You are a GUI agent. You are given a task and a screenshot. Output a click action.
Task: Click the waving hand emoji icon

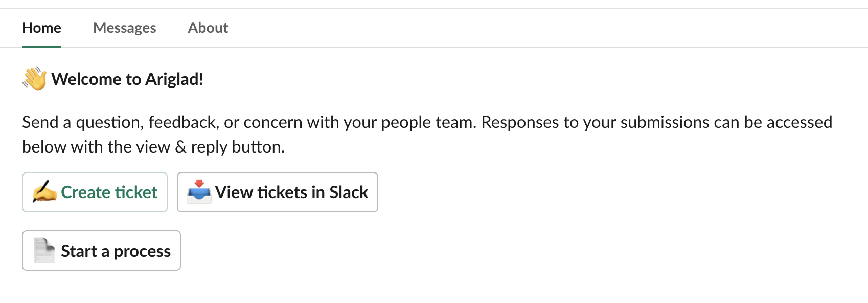[x=34, y=79]
